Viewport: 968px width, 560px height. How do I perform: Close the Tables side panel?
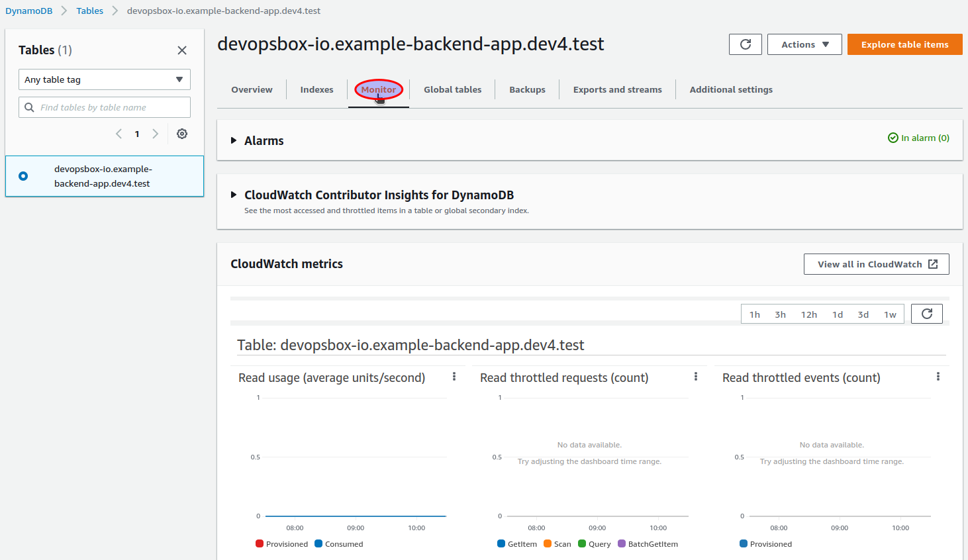[x=182, y=50]
